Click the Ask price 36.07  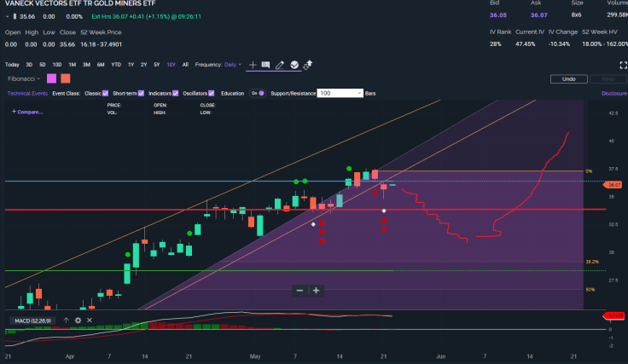[x=538, y=15]
